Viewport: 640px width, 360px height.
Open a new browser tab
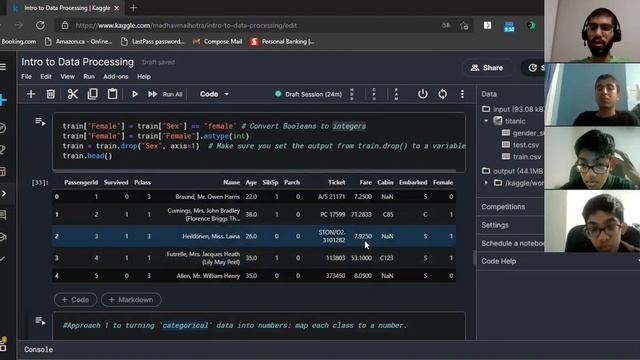pos(133,8)
